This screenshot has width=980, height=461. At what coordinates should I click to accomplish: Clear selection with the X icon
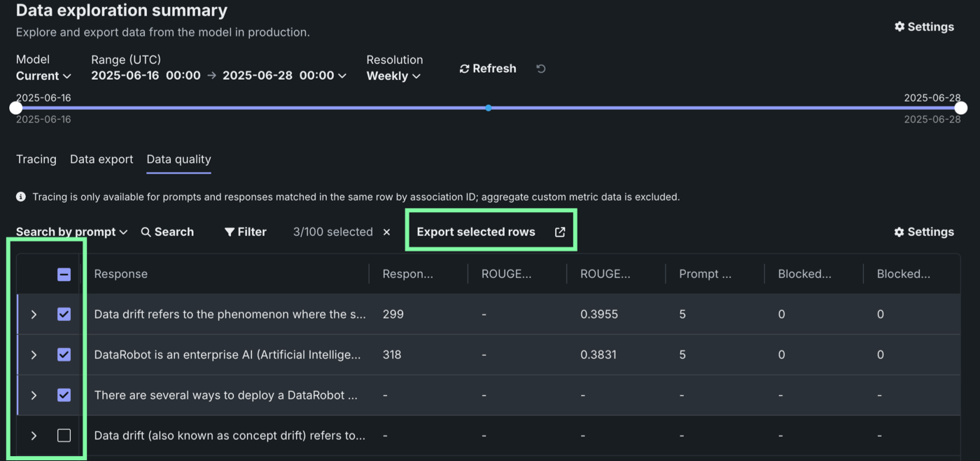pos(386,232)
